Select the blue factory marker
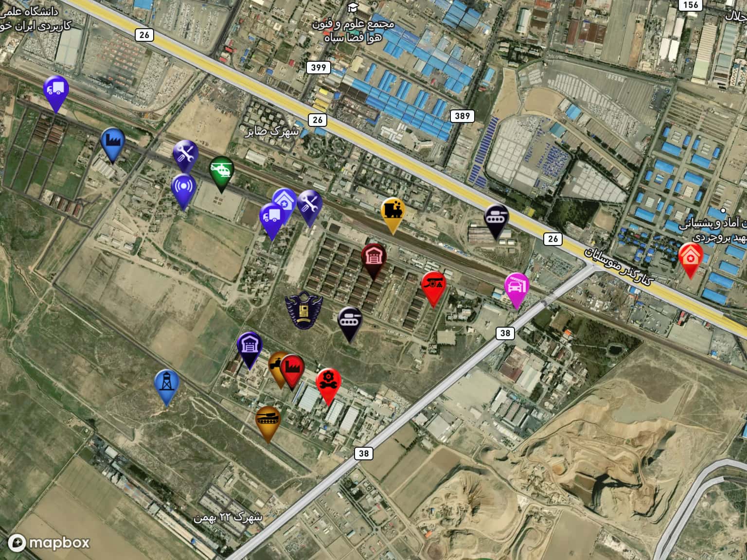The height and width of the screenshot is (560, 747). pos(113,145)
